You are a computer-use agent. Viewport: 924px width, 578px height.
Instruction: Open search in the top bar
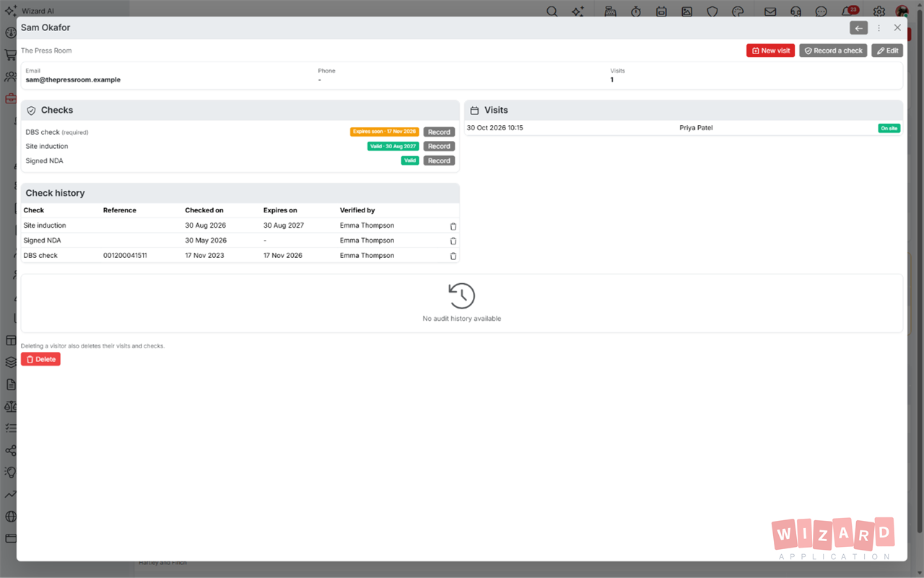coord(552,12)
